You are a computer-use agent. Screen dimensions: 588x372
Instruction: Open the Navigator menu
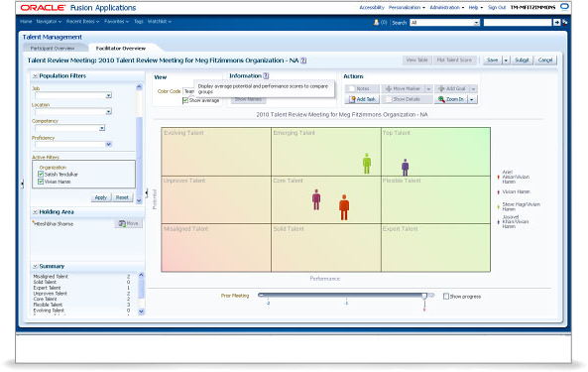coord(49,22)
